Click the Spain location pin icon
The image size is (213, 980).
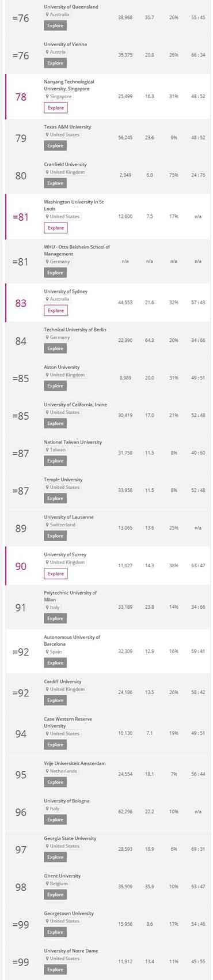pos(48,652)
